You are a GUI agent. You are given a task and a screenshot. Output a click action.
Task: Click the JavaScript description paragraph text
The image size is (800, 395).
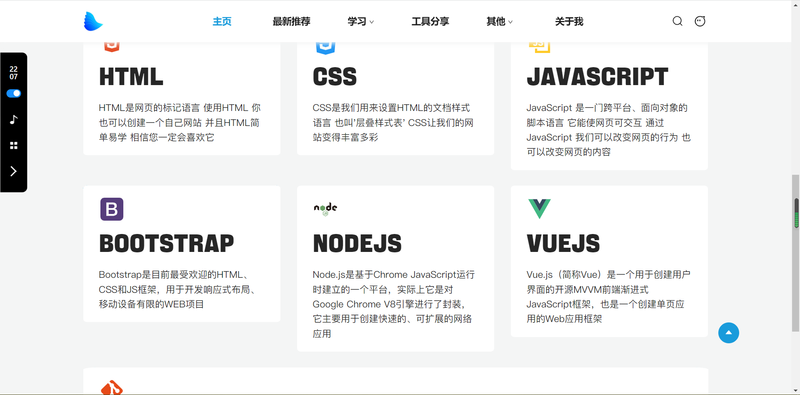point(609,130)
